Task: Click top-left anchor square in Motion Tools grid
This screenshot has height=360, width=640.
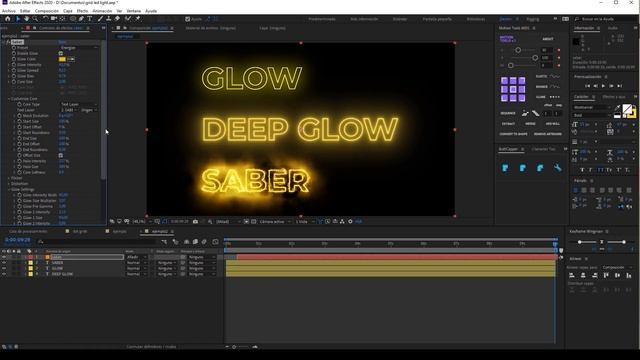Action: (x=504, y=80)
